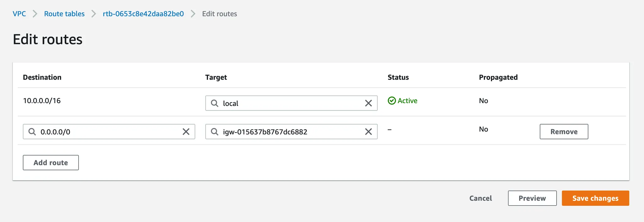The width and height of the screenshot is (644, 222).
Task: Open rtb-0653c8e42daa82be0 route table link
Action: click(x=143, y=14)
